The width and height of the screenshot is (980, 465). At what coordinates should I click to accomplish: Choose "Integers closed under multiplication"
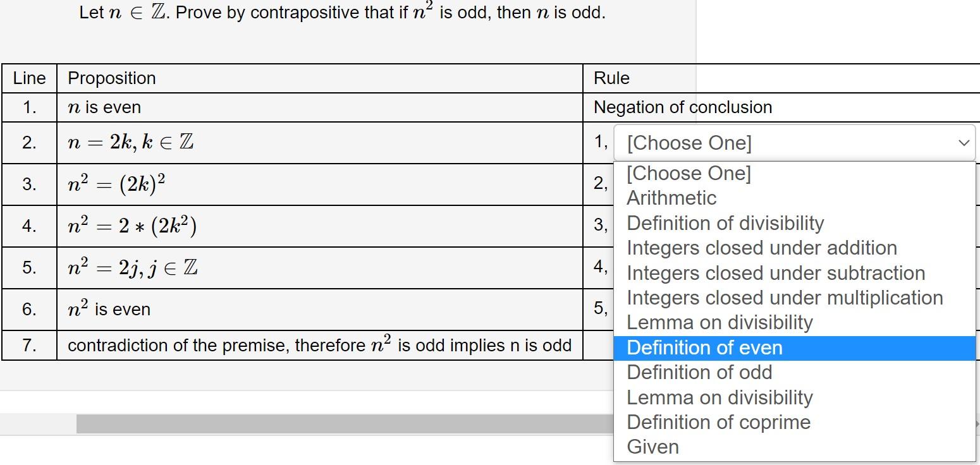784,298
